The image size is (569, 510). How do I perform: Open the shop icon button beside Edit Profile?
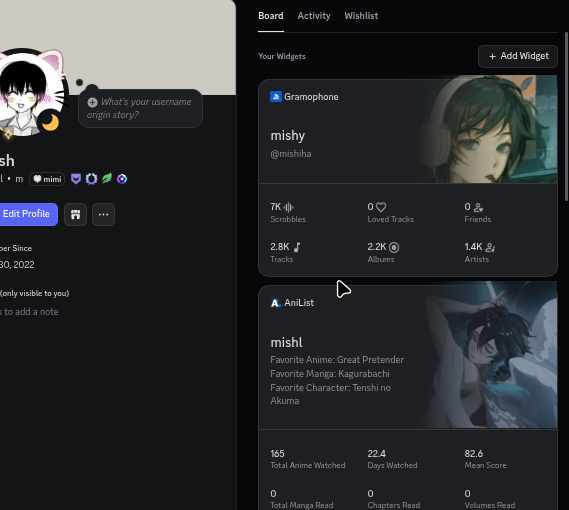tap(75, 215)
